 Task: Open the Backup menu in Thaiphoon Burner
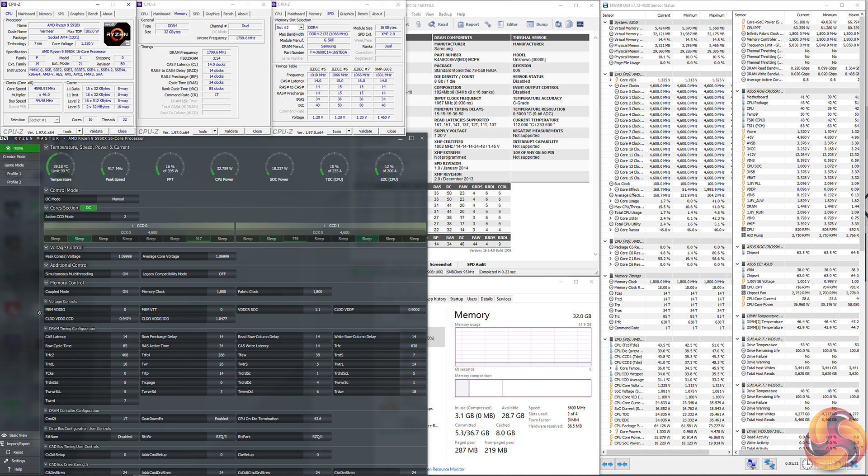pyautogui.click(x=445, y=14)
